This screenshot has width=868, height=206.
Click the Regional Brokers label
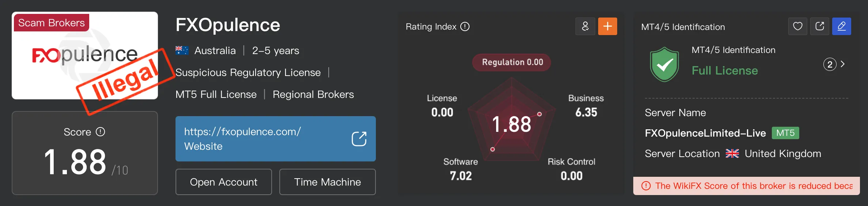pos(313,94)
